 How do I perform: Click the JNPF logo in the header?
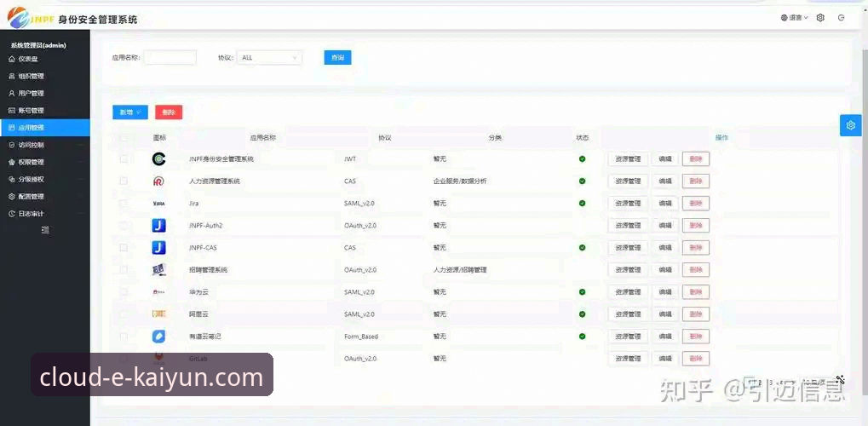(x=31, y=18)
